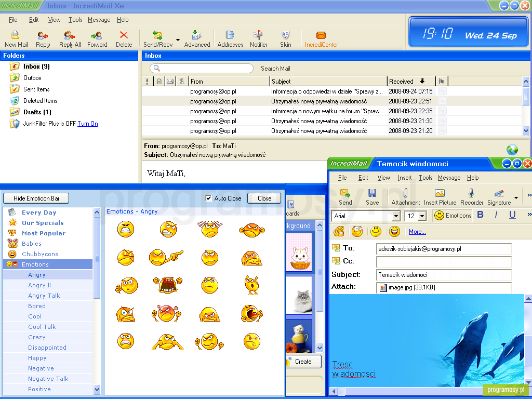Viewport: 532px width, 399px height.
Task: Click the Forward toolbar icon
Action: coord(97,39)
